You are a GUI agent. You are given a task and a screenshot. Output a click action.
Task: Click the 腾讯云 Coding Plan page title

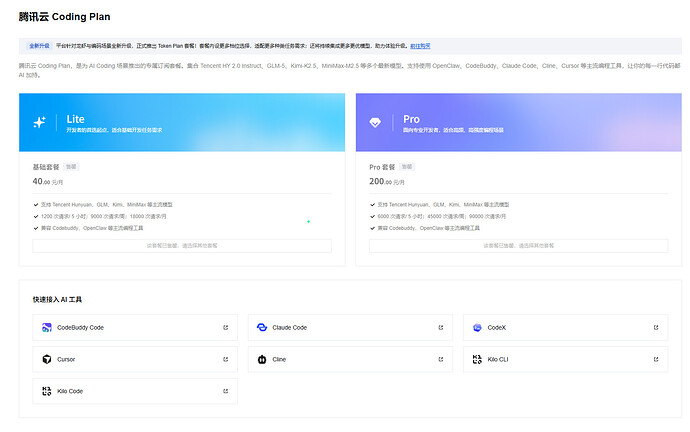point(64,17)
